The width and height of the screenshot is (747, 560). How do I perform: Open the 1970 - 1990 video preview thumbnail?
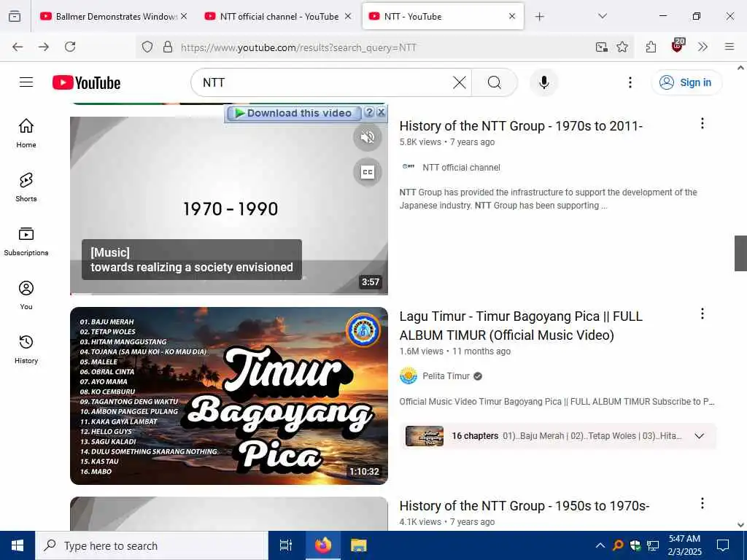[x=228, y=206]
